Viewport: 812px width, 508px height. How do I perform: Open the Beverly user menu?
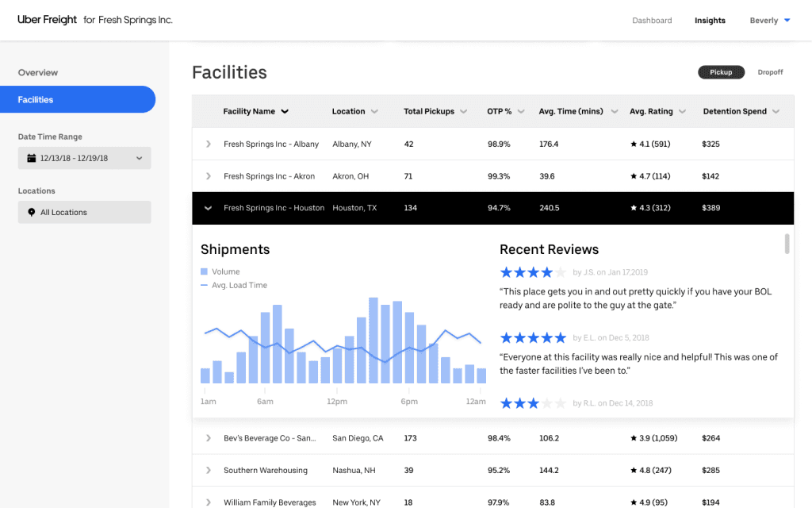point(769,21)
